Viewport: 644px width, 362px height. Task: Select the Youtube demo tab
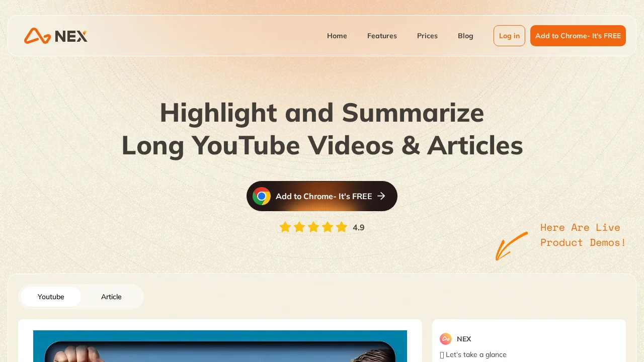51,297
